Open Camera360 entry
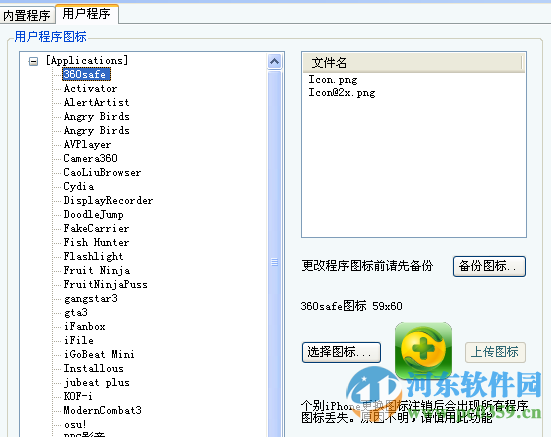551x437 pixels. pyautogui.click(x=90, y=158)
